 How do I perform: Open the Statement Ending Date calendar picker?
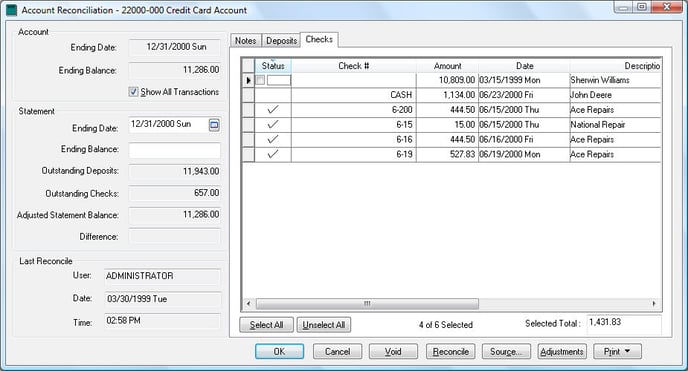click(x=214, y=125)
